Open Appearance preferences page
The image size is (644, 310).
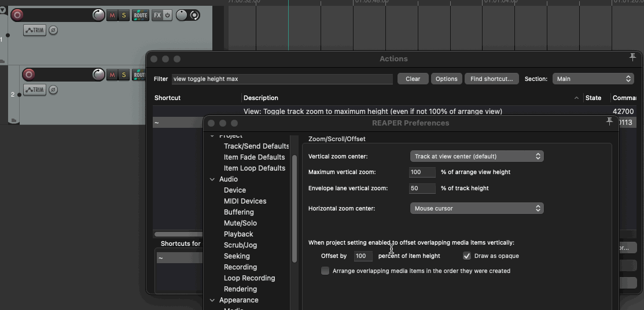tap(238, 301)
